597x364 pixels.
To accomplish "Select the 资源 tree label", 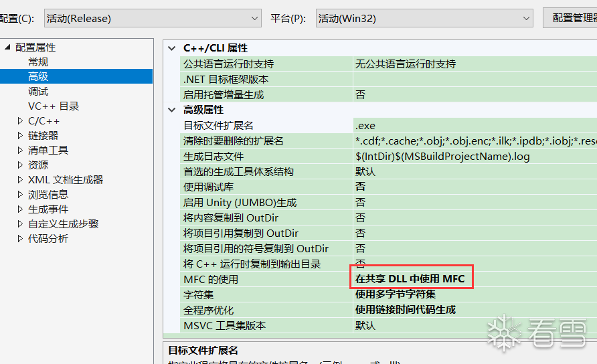I will 38,165.
